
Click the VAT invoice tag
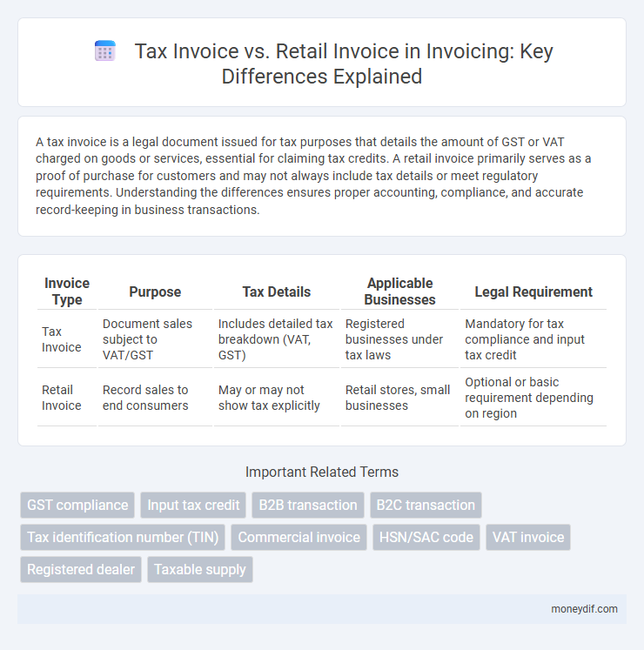coord(528,537)
